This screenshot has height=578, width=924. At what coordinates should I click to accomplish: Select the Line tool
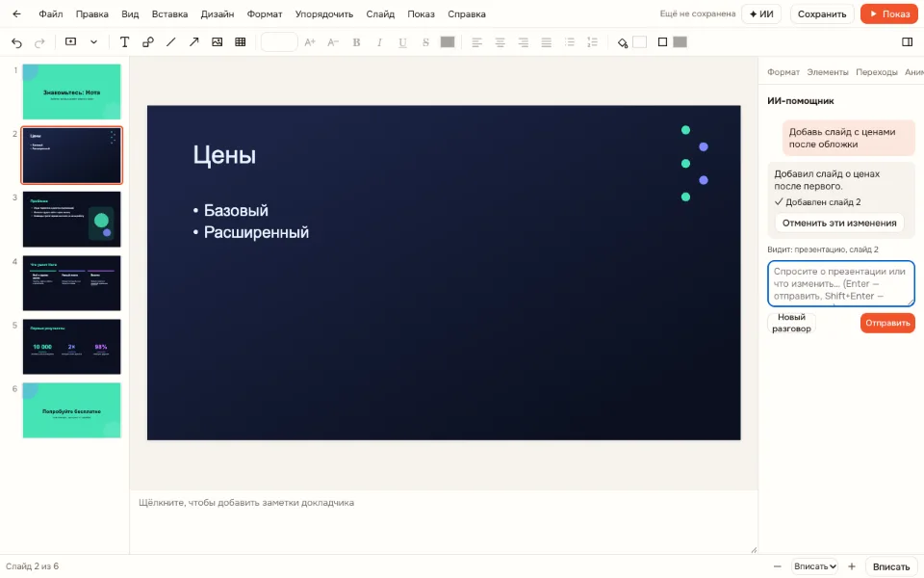[x=171, y=41]
